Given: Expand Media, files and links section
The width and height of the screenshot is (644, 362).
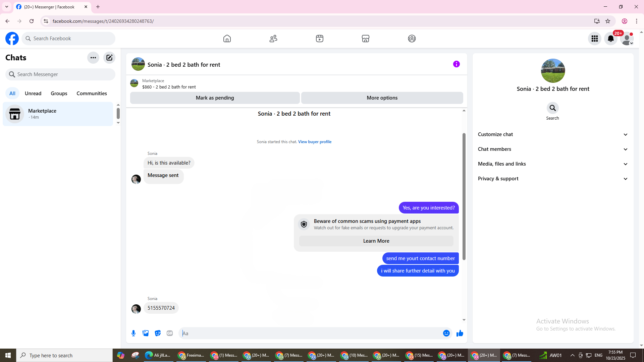Looking at the screenshot, I should coord(552,164).
